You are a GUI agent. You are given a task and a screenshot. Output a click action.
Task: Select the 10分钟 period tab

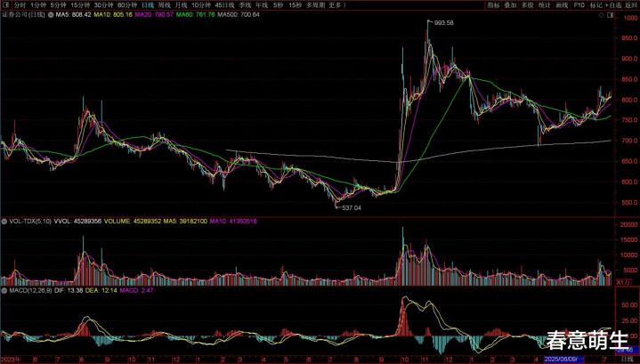201,5
